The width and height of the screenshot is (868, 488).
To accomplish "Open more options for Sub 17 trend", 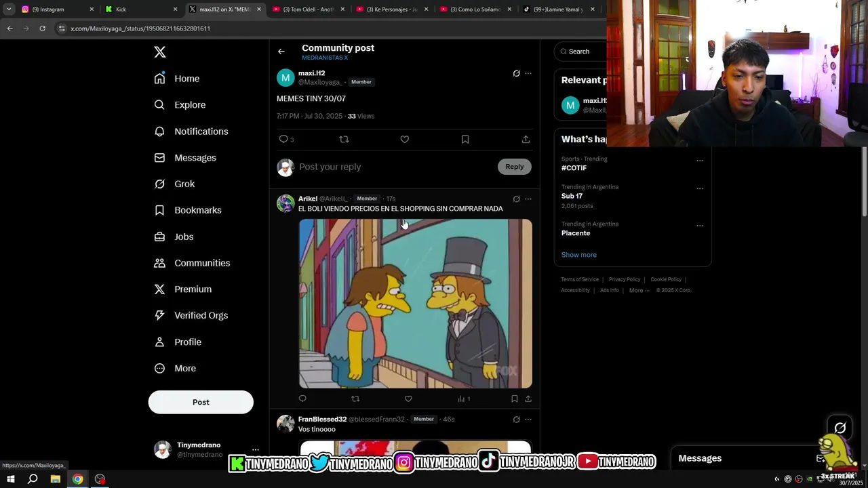I will (700, 188).
